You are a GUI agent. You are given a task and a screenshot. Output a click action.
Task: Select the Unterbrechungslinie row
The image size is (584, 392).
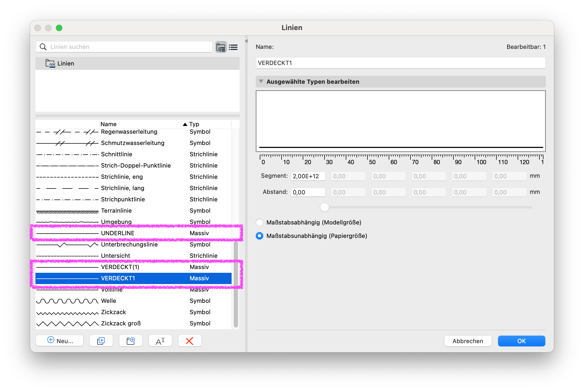tap(134, 244)
